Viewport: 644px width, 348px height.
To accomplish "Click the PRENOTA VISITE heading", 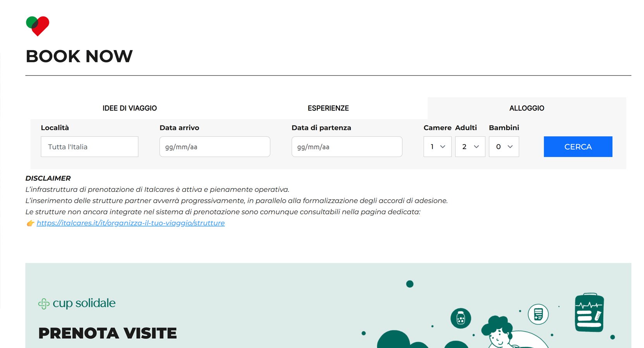I will (x=108, y=333).
